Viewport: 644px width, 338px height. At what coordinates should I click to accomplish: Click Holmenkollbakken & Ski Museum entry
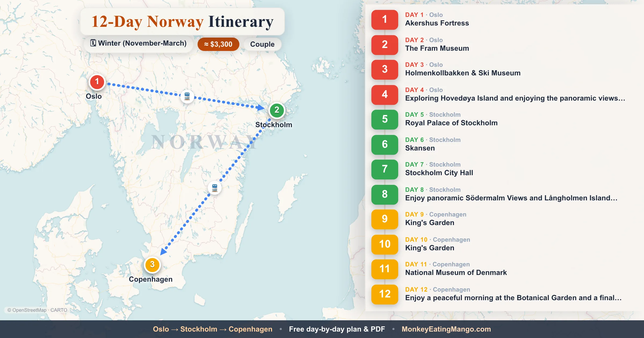(x=463, y=73)
